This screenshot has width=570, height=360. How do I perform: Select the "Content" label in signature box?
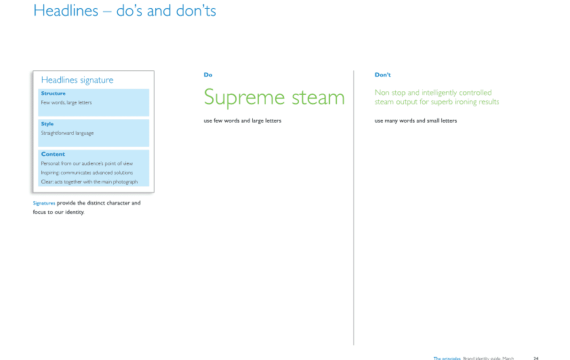click(x=53, y=154)
